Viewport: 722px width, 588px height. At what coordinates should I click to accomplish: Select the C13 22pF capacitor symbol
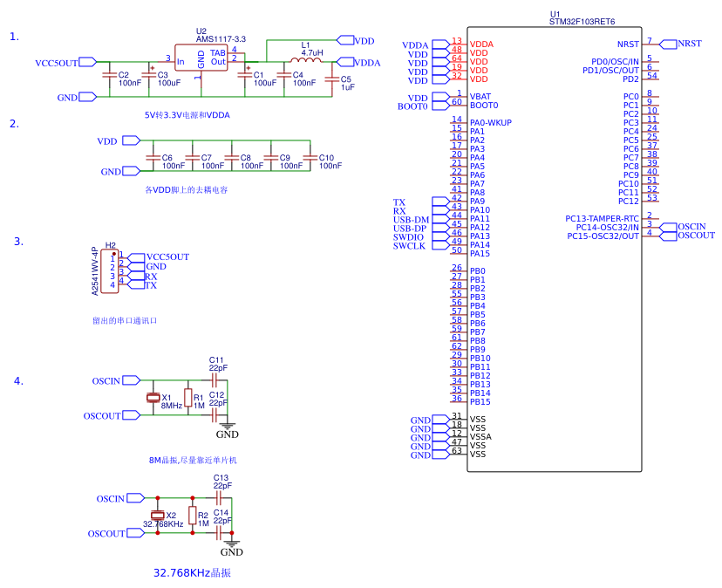[219, 498]
